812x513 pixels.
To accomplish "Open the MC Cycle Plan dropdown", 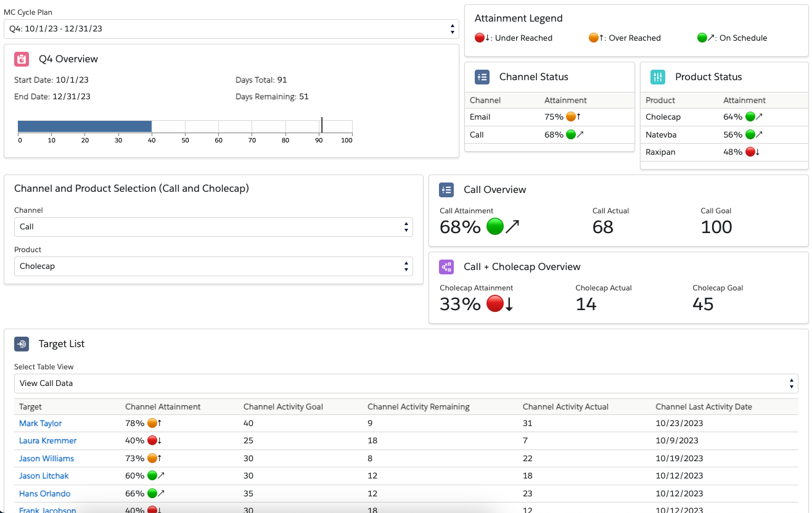I will tap(231, 29).
